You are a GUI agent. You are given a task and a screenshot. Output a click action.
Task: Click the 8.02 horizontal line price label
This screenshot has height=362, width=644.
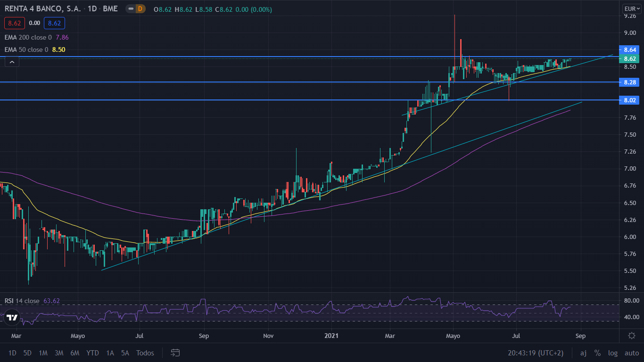click(630, 100)
